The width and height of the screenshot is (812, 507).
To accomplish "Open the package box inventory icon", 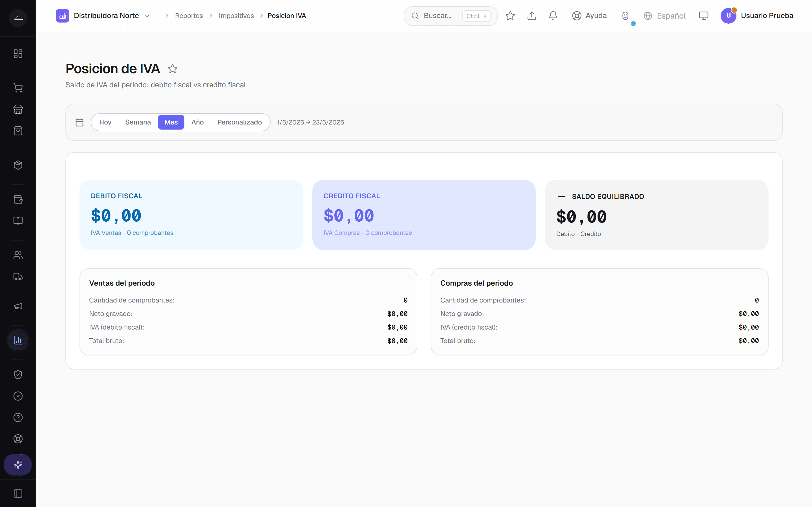I will [x=18, y=165].
